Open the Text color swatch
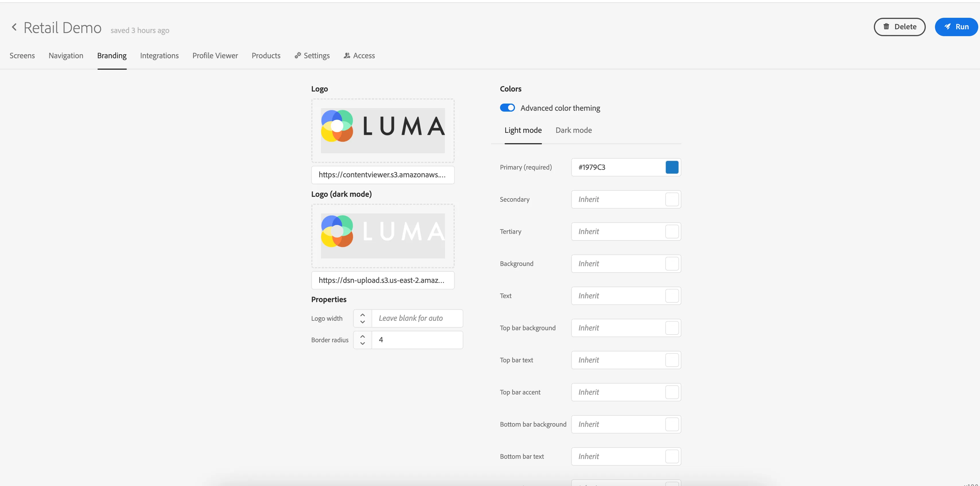The image size is (980, 486). (x=672, y=296)
